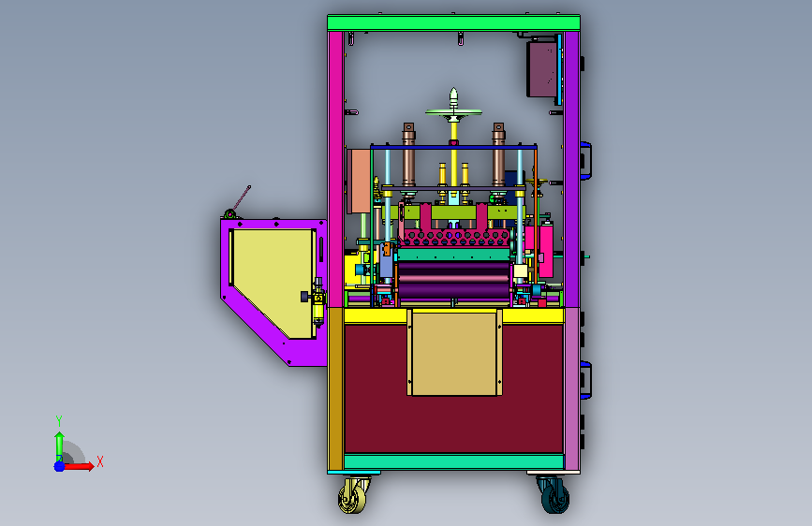Select the gold lower-left frame column

(x=335, y=388)
